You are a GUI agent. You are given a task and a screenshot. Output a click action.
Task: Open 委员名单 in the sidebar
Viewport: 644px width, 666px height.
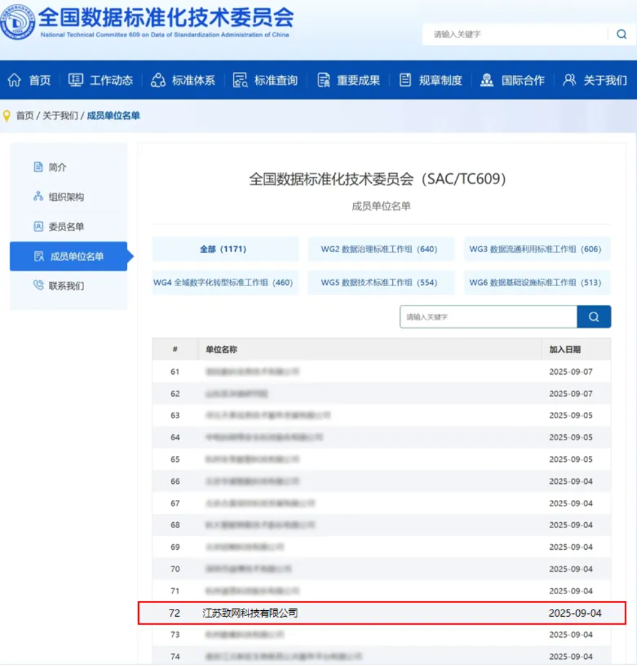66,226
